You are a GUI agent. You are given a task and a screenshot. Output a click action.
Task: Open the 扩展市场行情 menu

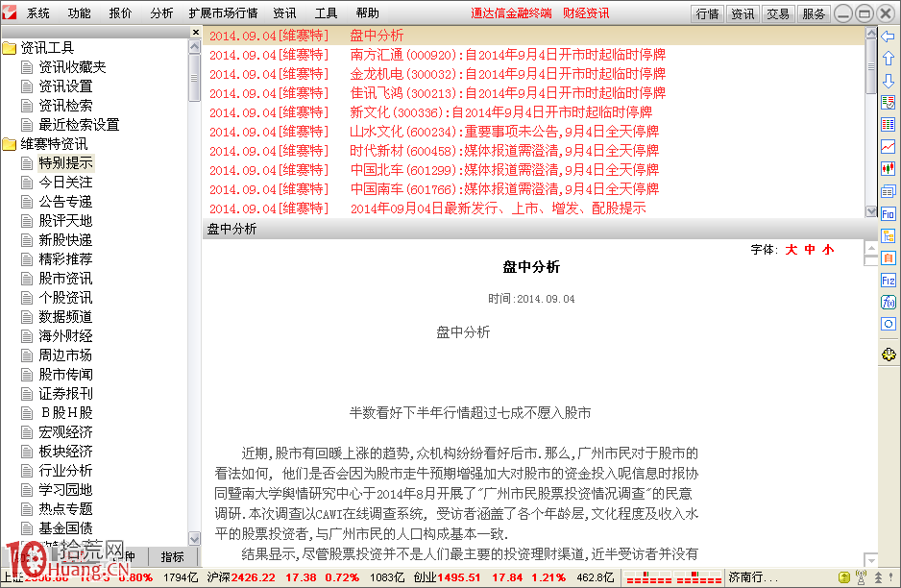click(x=223, y=13)
